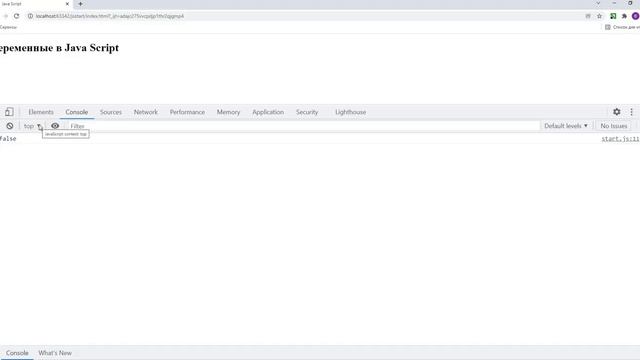Image resolution: width=640 pixels, height=360 pixels.
Task: Switch to Memory tab
Action: [228, 112]
